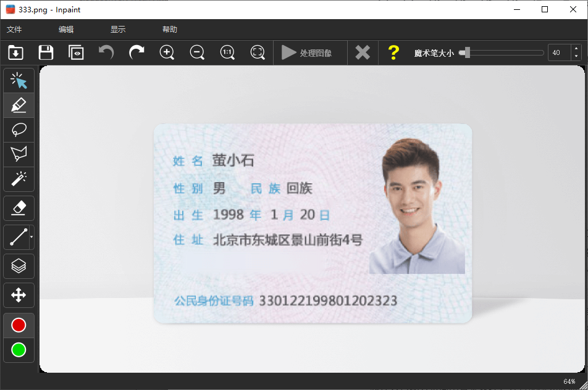This screenshot has height=390, width=588.
Task: Expand the line tool dropdown arrow
Action: 31,237
